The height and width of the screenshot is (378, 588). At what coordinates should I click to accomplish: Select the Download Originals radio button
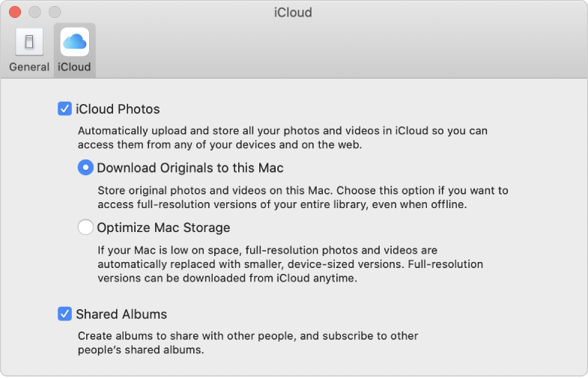point(86,168)
